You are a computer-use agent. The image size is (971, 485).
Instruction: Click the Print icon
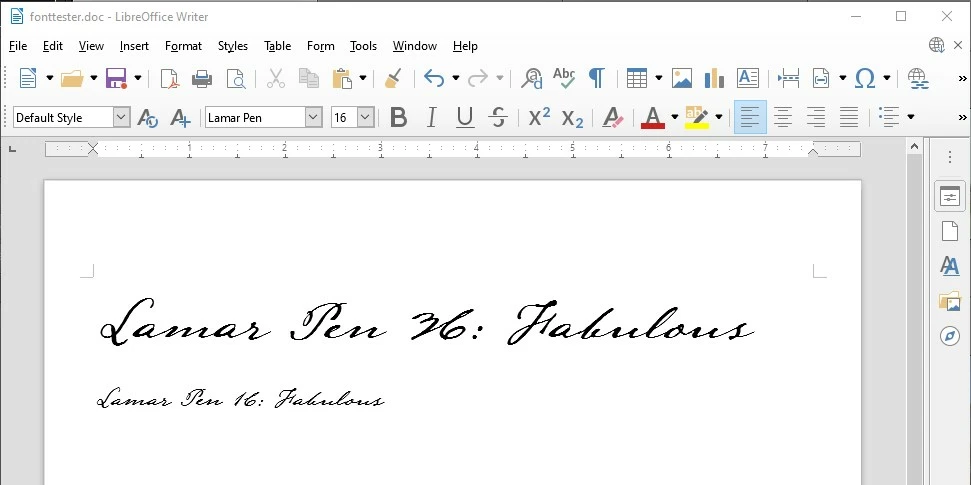click(x=202, y=79)
